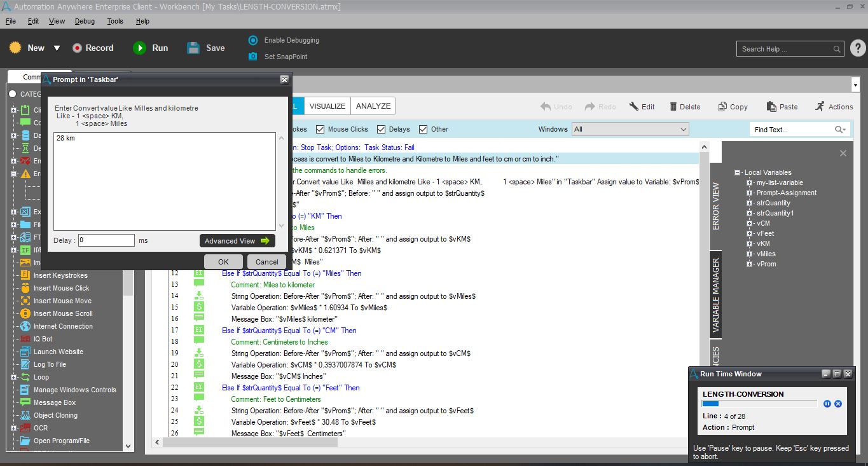Click the Save disk icon

(x=193, y=48)
